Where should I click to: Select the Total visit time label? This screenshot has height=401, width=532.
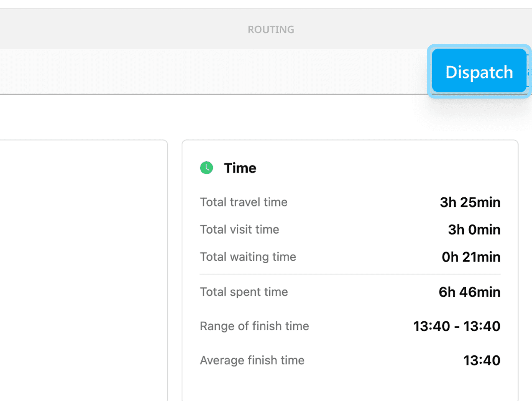pyautogui.click(x=239, y=229)
